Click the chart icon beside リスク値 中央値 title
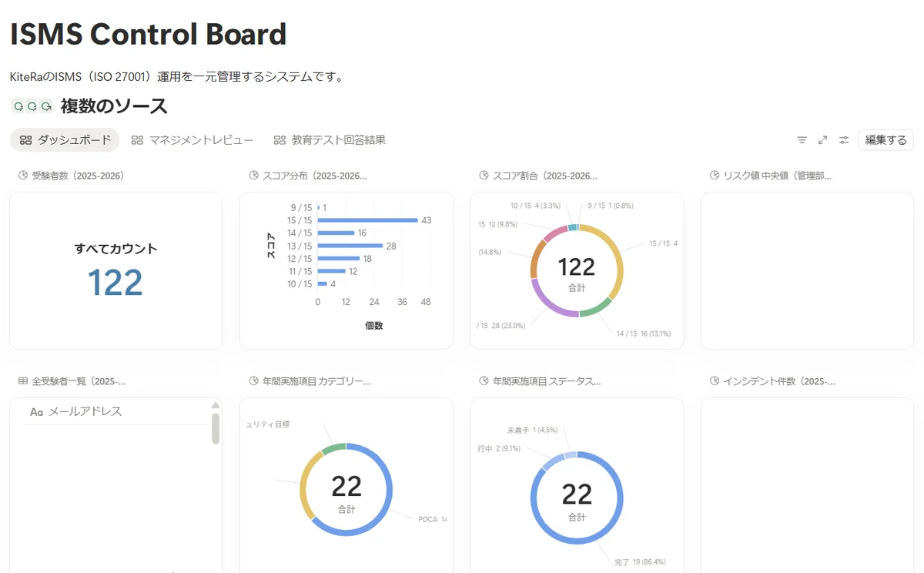The height and width of the screenshot is (573, 924). pos(715,176)
